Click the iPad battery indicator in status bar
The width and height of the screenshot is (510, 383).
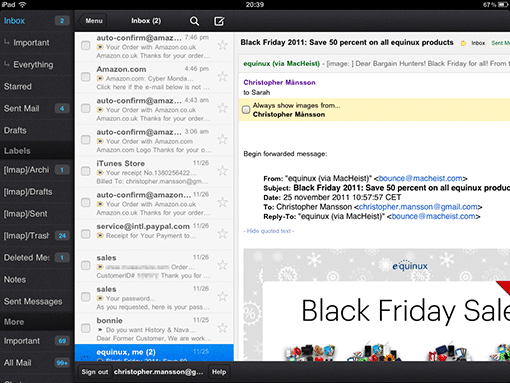[x=502, y=4]
